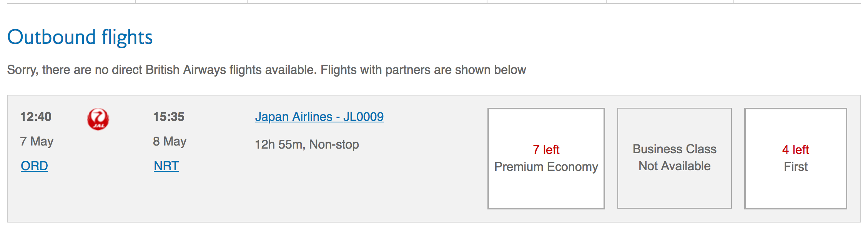This screenshot has height=251, width=868.
Task: Click the 7 May departure date
Action: click(37, 141)
